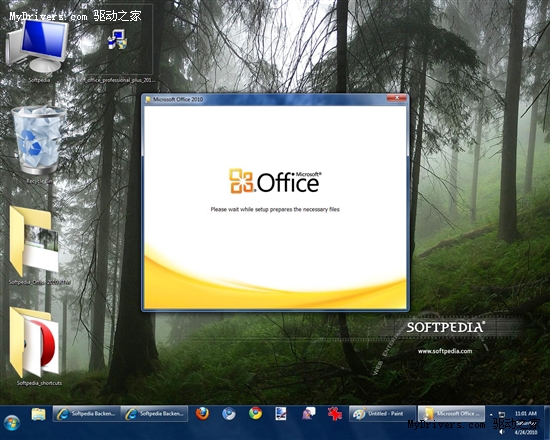Switch to second Softpedia Backen... Internet Explorer window
This screenshot has width=550, height=440.
[154, 414]
